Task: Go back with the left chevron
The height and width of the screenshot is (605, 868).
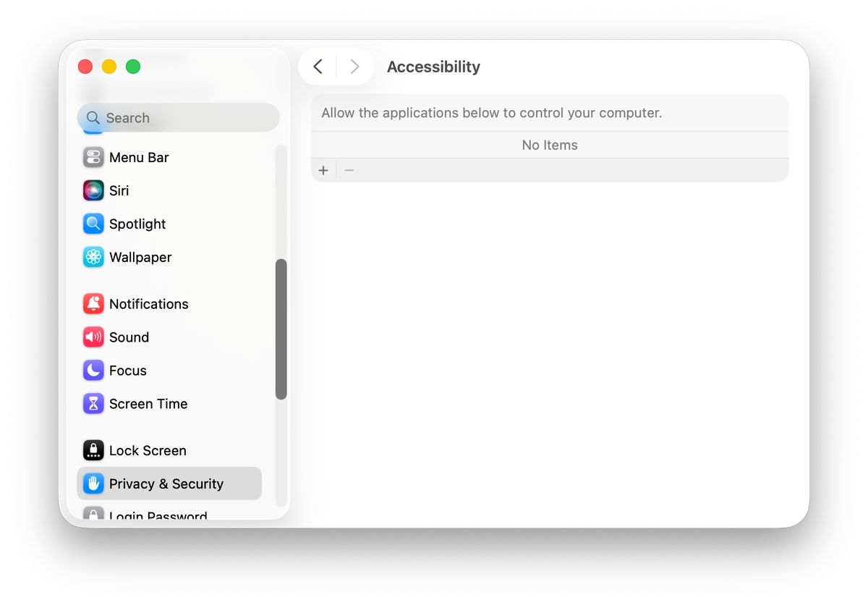Action: (318, 67)
